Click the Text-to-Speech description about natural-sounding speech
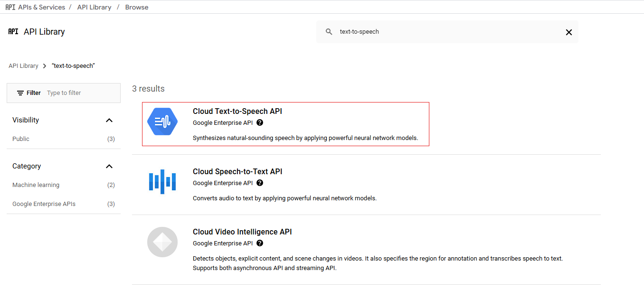The image size is (644, 290). click(x=305, y=138)
